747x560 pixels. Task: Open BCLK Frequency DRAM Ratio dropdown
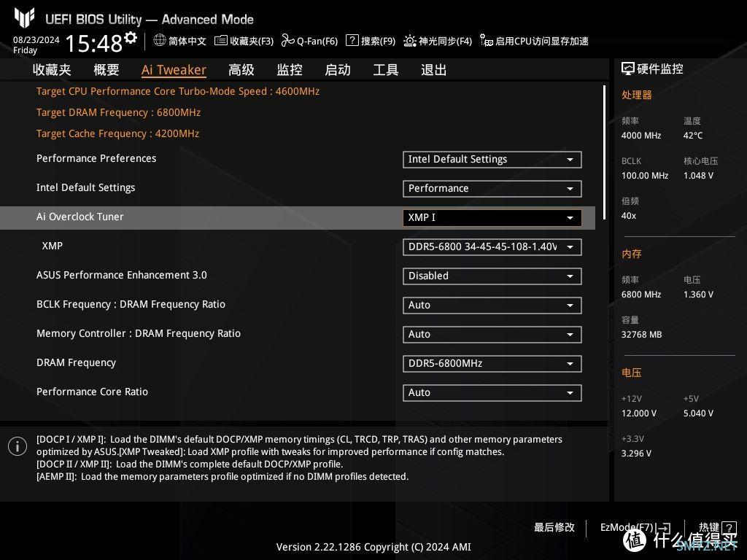(492, 306)
